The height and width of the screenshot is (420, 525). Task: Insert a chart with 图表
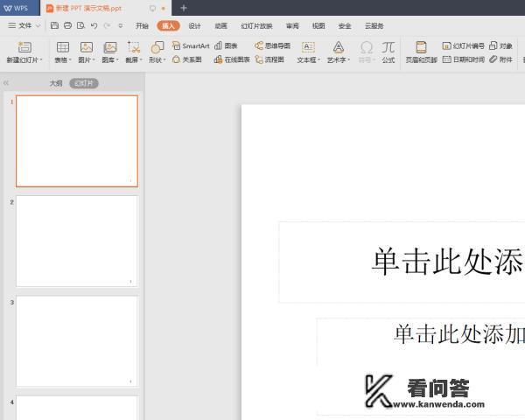pyautogui.click(x=226, y=45)
